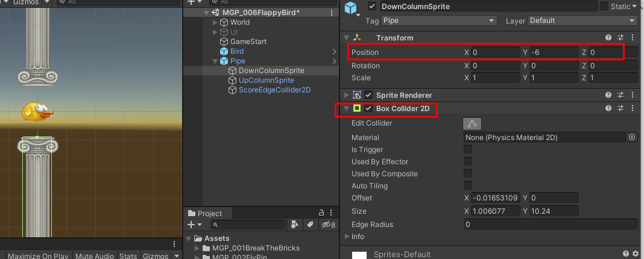The height and width of the screenshot is (259, 644).
Task: Open Sprite Renderer help icon
Action: click(x=608, y=95)
